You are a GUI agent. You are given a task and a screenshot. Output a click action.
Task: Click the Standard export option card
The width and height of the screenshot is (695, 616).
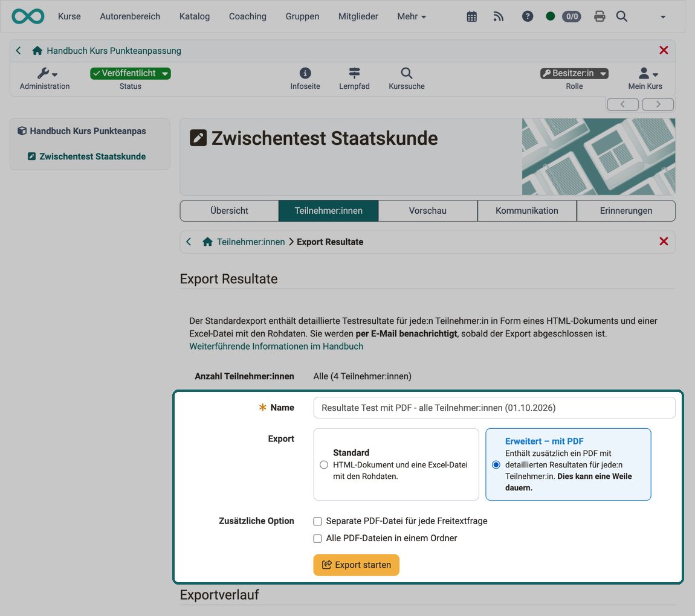click(x=396, y=464)
